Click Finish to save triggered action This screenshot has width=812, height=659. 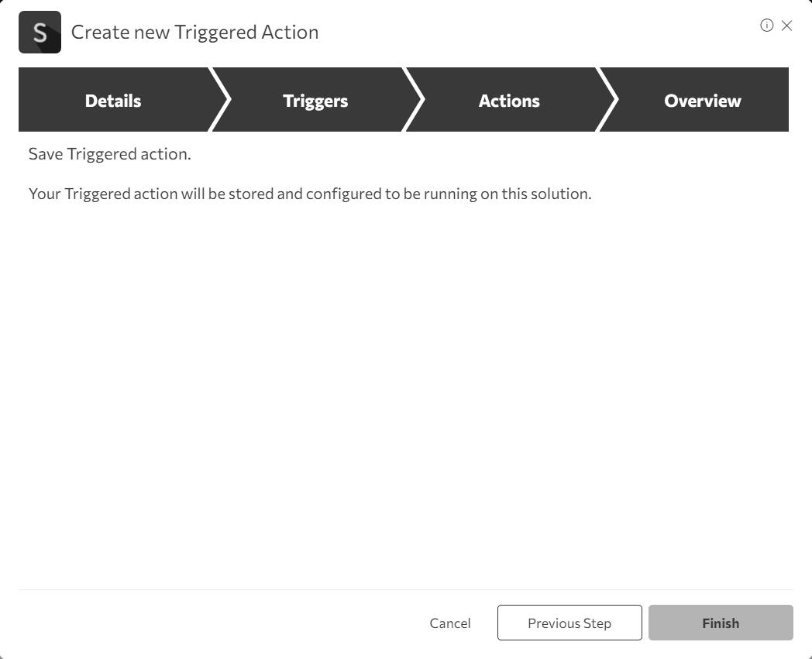(721, 623)
